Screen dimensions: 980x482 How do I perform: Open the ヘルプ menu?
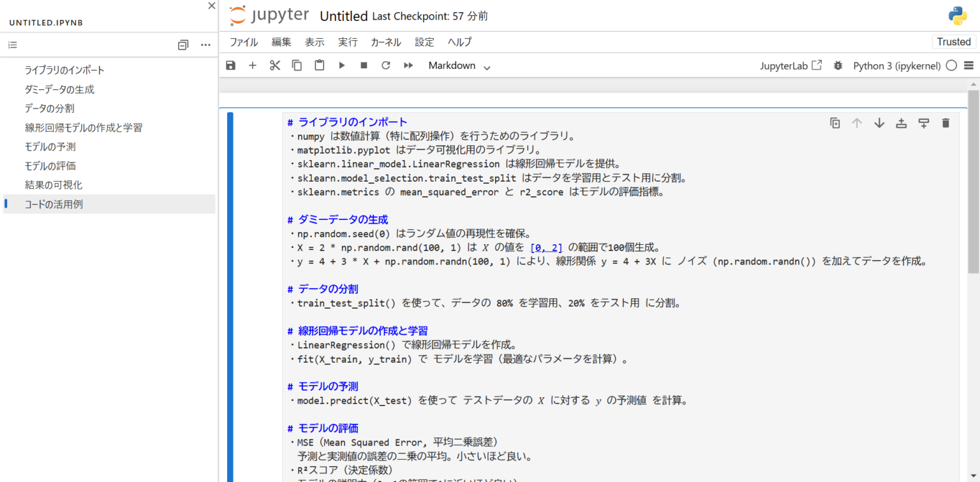pos(459,42)
